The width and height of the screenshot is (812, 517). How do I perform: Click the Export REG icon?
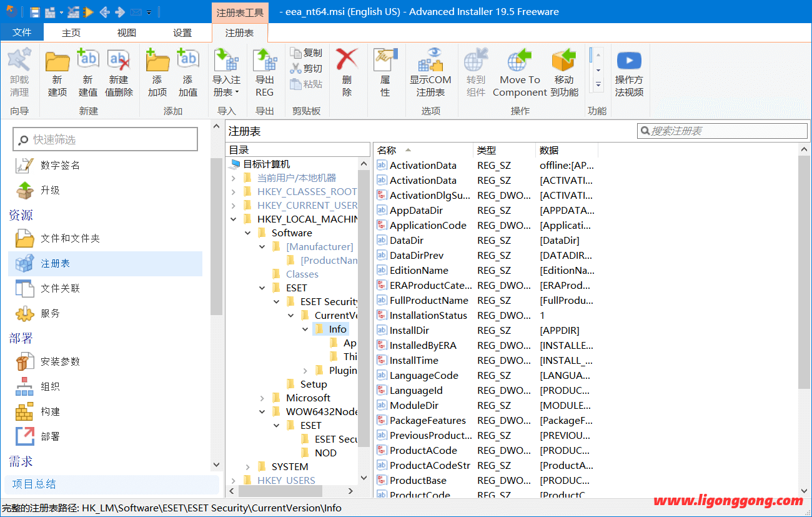265,60
